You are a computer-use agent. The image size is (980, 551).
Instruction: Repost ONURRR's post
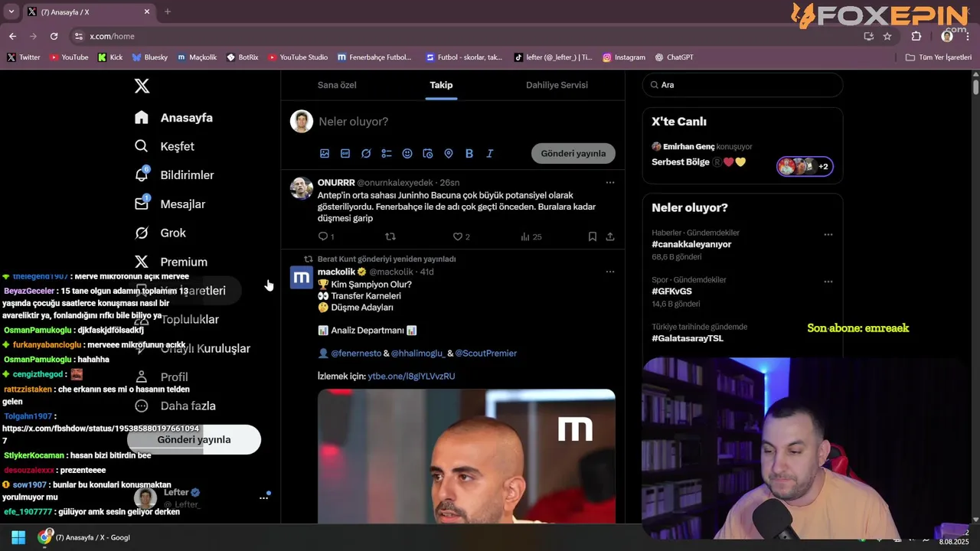coord(390,236)
